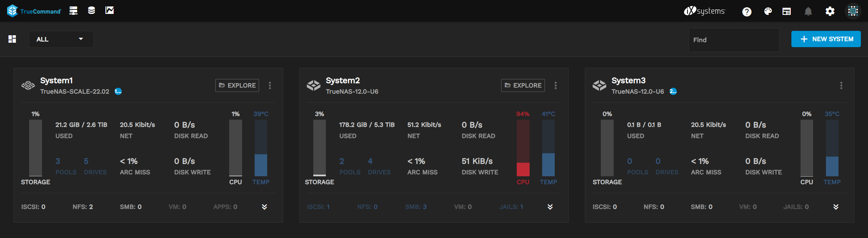The image size is (868, 238).
Task: Click the Find search field
Action: (734, 40)
